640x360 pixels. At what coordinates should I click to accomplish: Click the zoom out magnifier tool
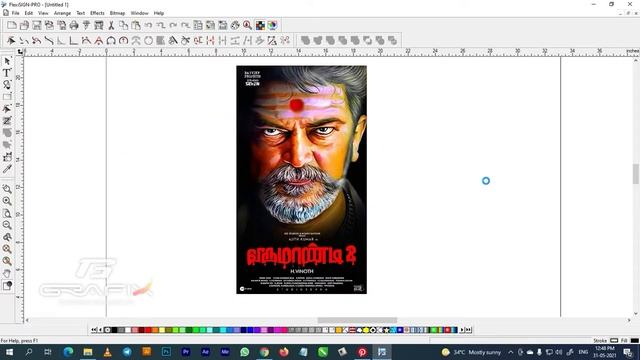[x=7, y=225]
